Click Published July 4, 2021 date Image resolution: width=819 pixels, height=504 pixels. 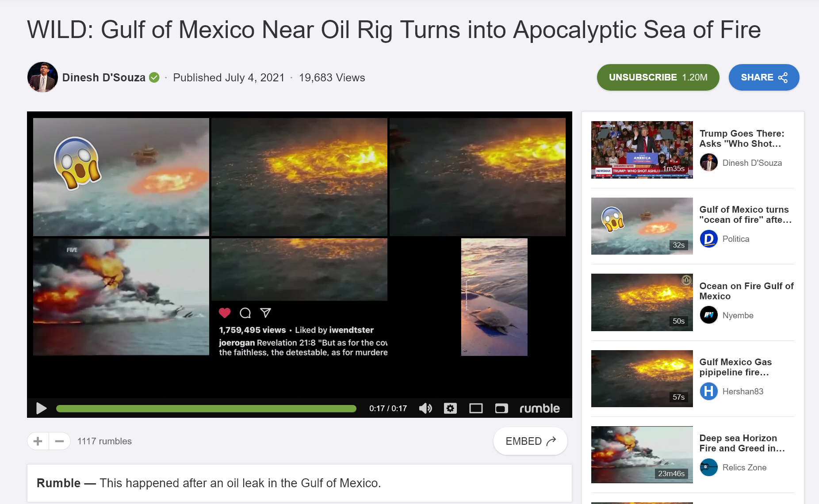pos(229,77)
